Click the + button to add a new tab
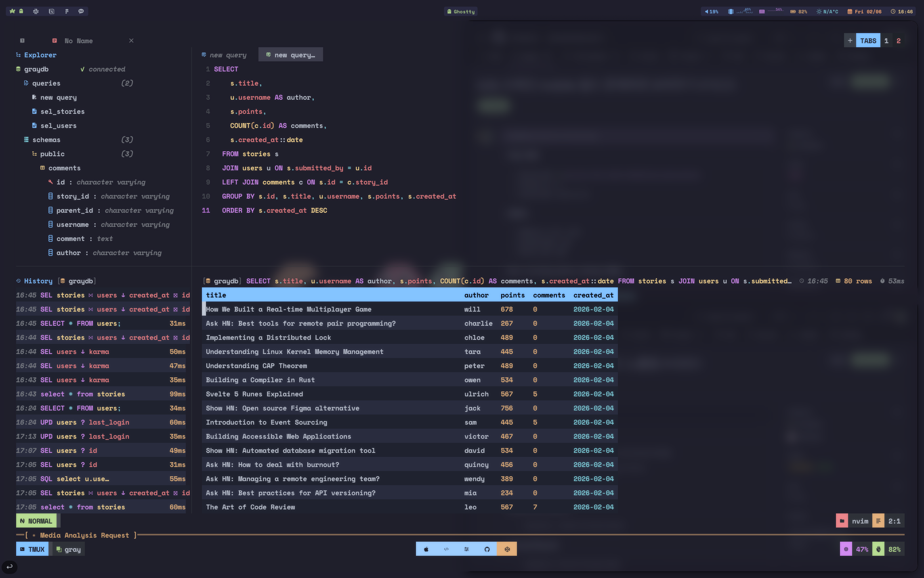924x578 pixels. click(850, 40)
